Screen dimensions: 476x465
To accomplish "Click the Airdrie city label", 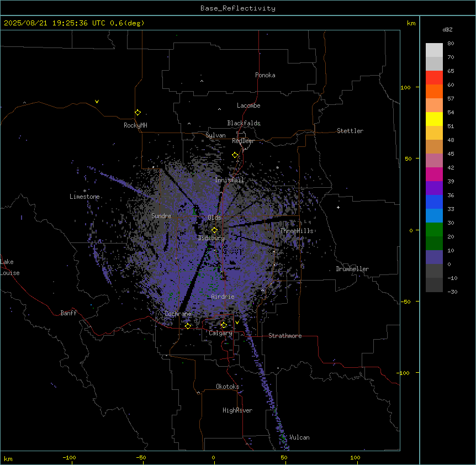I will point(223,297).
